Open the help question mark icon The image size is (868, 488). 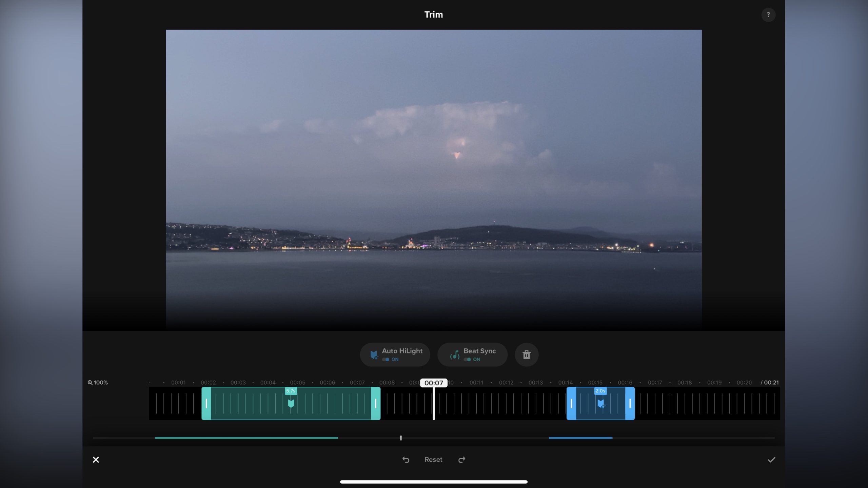pos(768,15)
